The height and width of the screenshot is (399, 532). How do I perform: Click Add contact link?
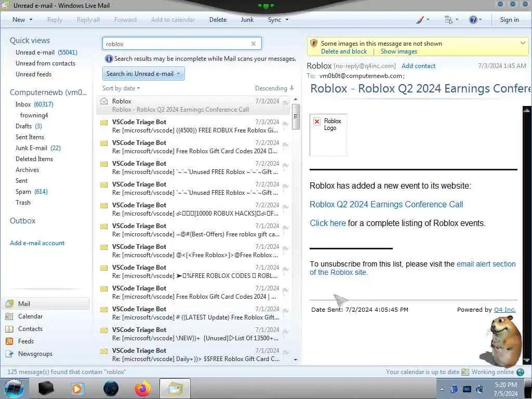click(418, 66)
